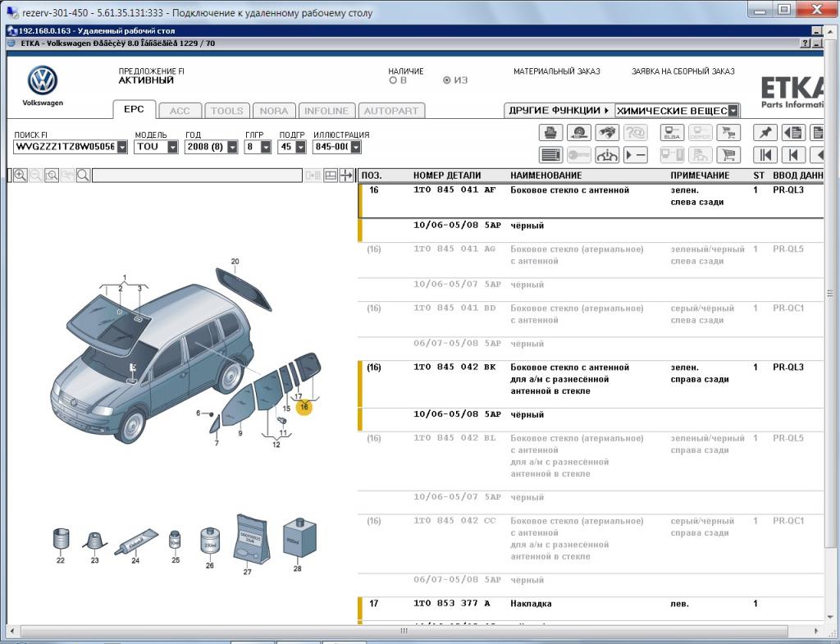Open the ГЛГР dropdown showing 8
Screen dimensions: 840x644
(266, 147)
